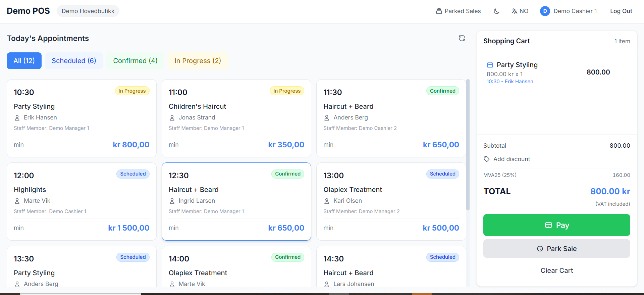The height and width of the screenshot is (295, 644).
Task: Open Parked Sales from header
Action: pos(458,11)
